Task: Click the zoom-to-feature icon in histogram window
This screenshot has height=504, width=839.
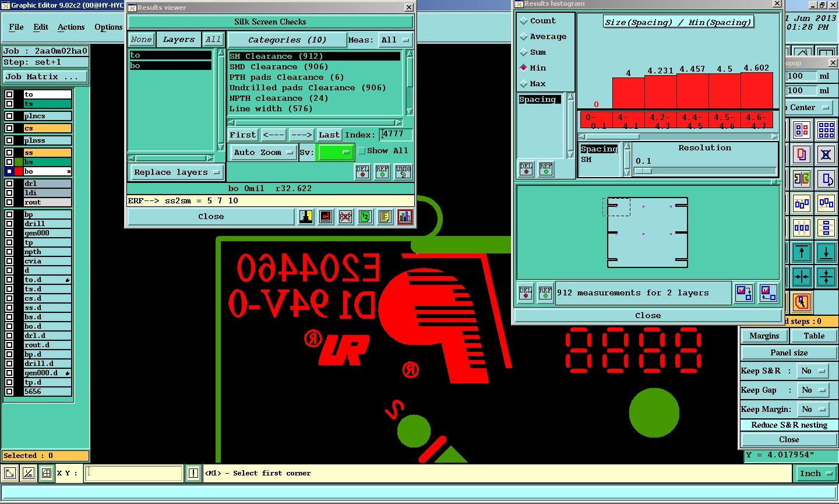Action: coord(744,292)
